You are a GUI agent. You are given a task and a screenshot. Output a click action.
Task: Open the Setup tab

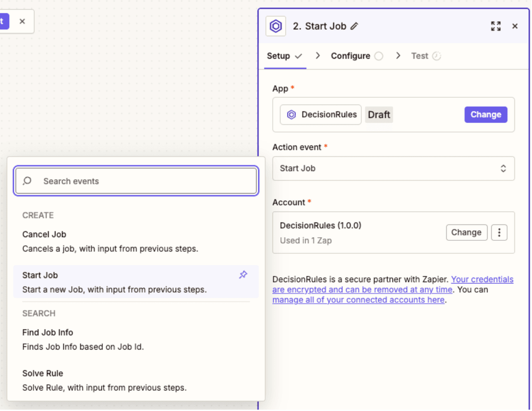(284, 56)
